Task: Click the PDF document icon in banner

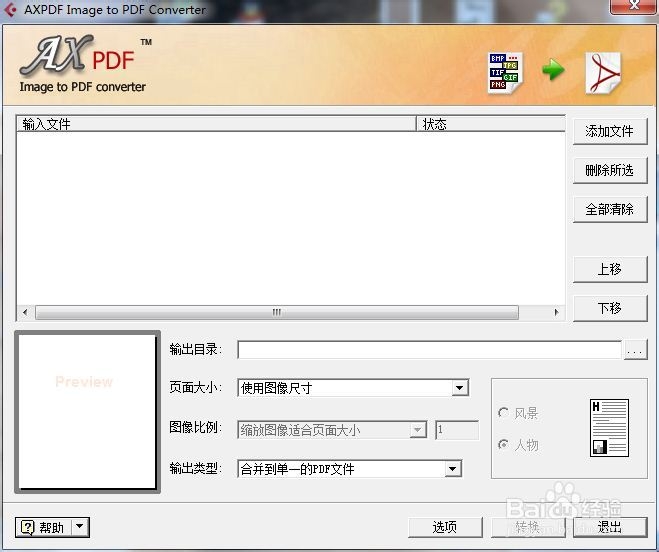Action: coord(603,73)
